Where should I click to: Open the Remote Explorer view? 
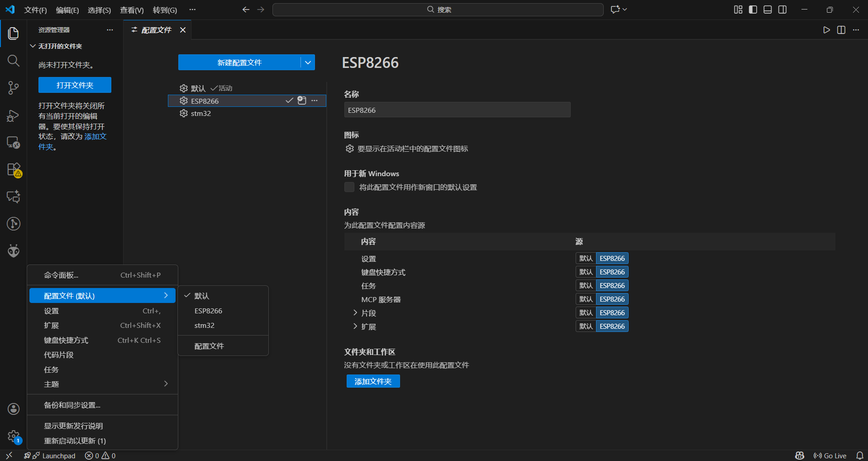coord(13,143)
